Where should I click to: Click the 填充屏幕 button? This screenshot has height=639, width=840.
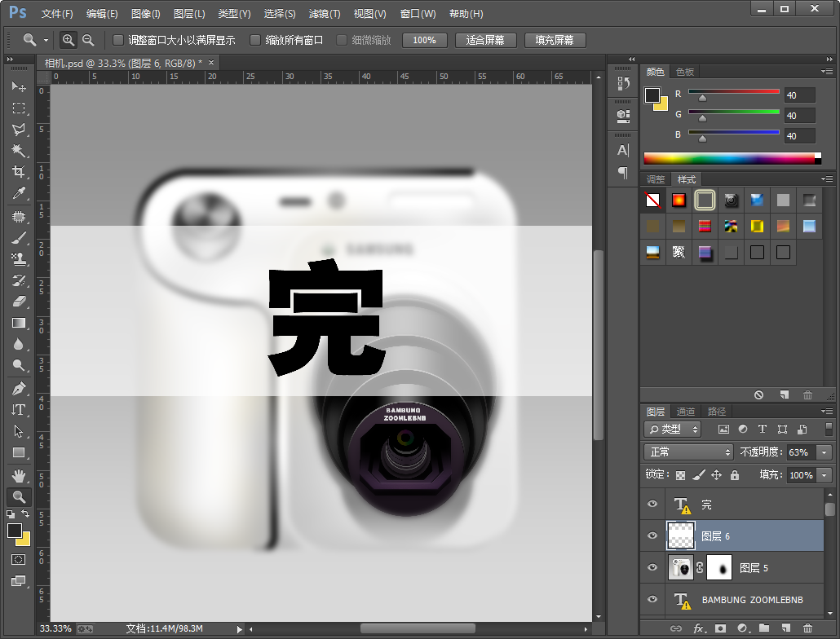click(x=555, y=40)
